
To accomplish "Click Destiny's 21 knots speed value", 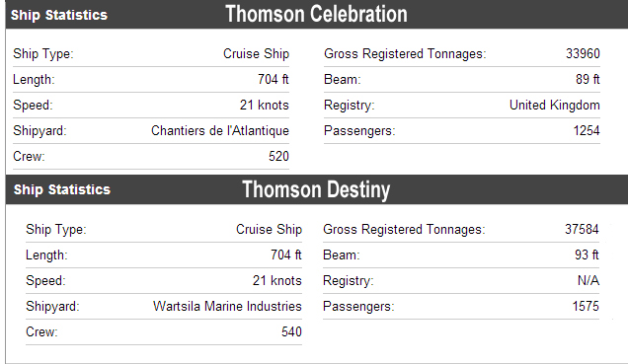I will (277, 280).
